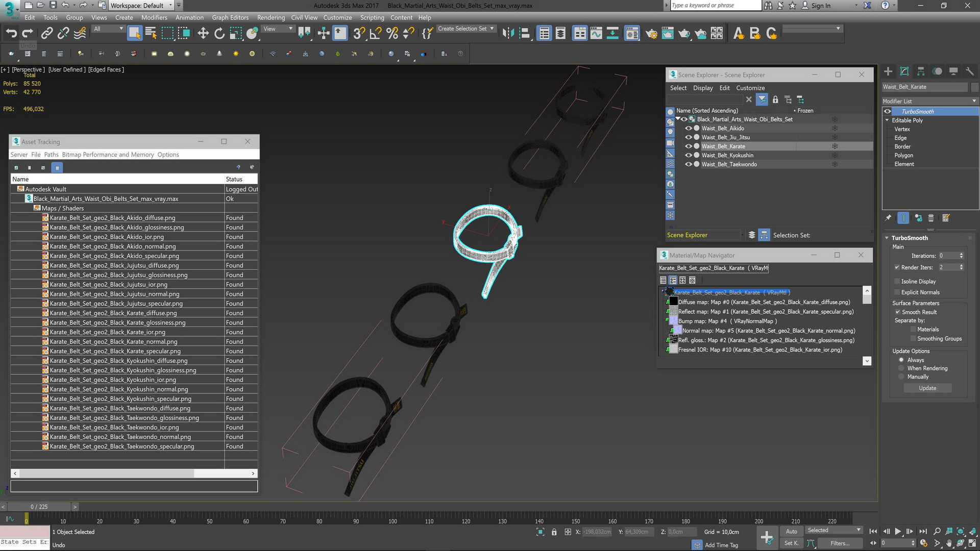The height and width of the screenshot is (551, 980).
Task: Open the Modifiers menu
Action: tap(154, 17)
